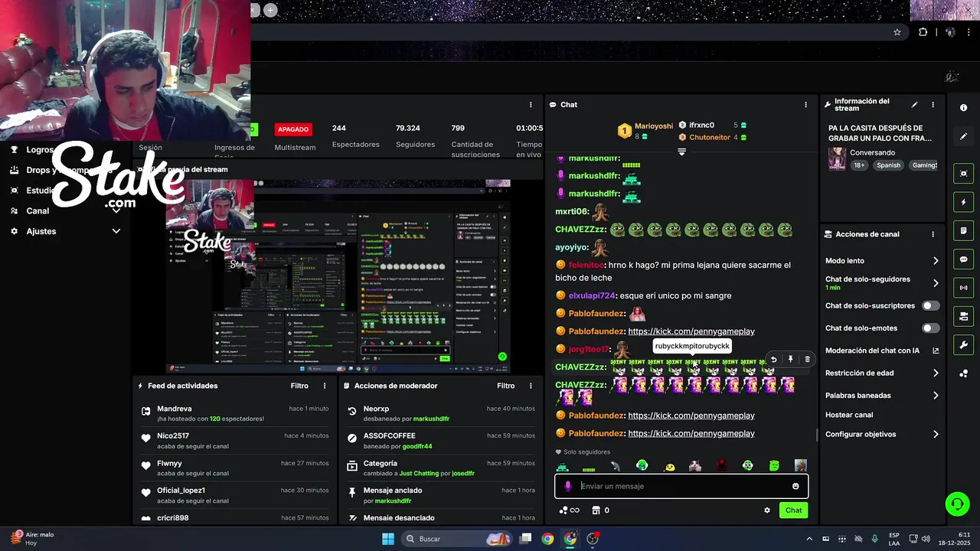Click the APAGADO Multistream status badge
The width and height of the screenshot is (980, 551).
(x=293, y=129)
